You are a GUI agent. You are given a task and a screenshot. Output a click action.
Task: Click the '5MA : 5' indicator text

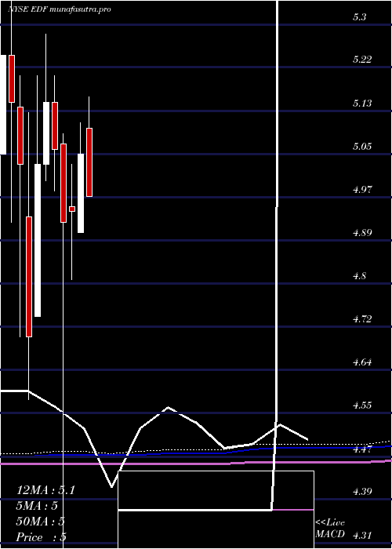[37, 506]
